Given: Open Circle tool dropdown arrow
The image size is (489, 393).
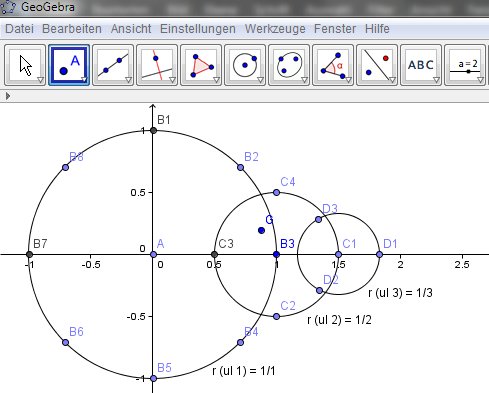Looking at the screenshot, I should [260, 80].
